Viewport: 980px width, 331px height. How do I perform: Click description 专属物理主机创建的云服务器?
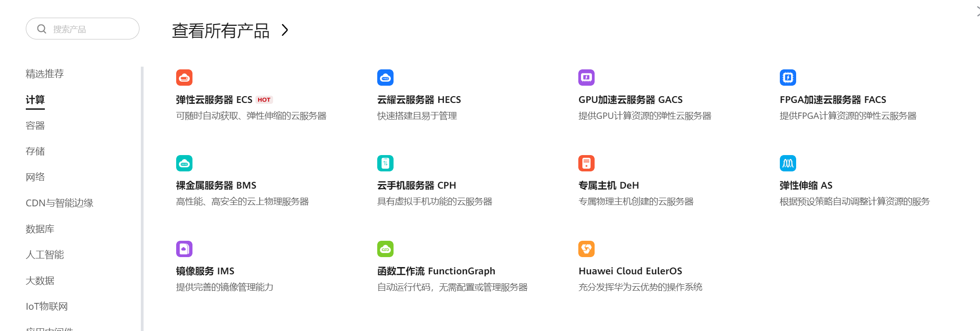coord(636,202)
